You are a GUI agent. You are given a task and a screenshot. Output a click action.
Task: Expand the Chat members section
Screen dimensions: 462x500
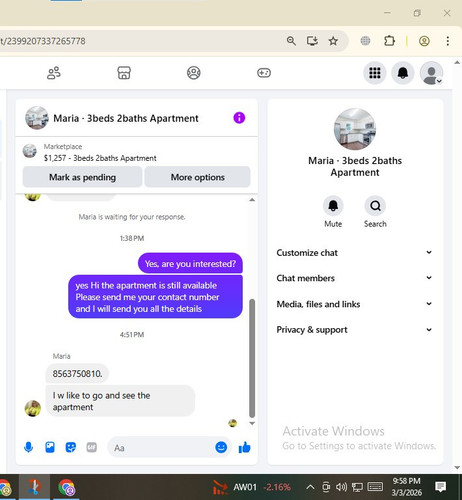(355, 278)
